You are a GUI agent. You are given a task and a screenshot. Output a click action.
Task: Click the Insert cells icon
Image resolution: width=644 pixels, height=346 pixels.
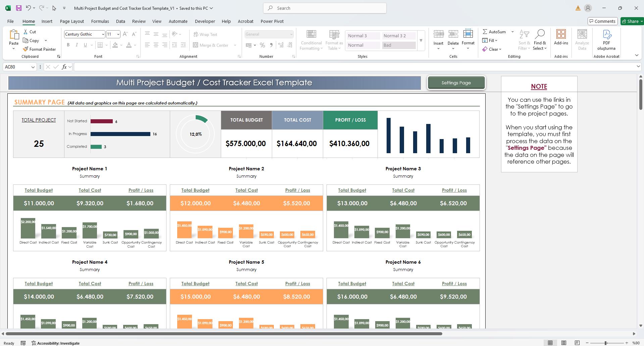click(x=438, y=34)
